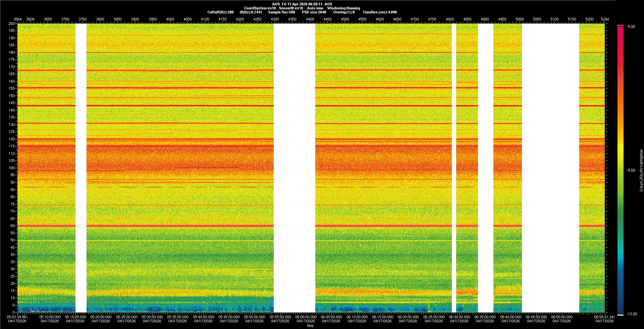Click the Amplitude colorbar axis title

tap(641, 171)
